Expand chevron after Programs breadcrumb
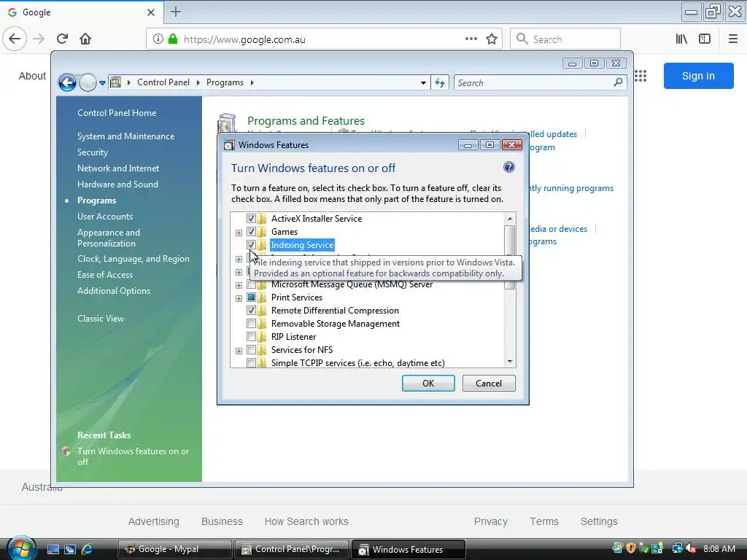Image resolution: width=747 pixels, height=560 pixels. click(252, 83)
